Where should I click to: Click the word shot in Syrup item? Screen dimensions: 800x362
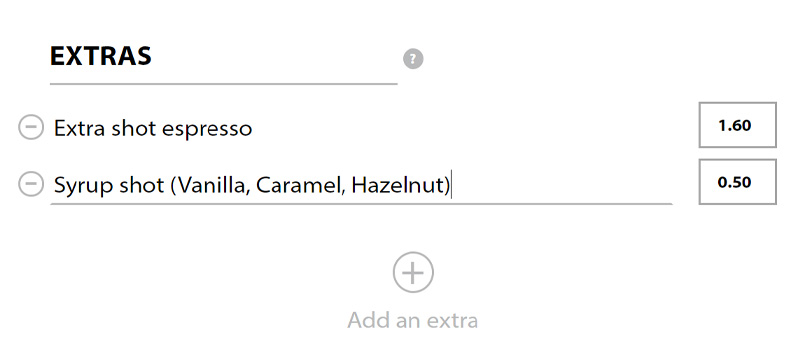(141, 185)
